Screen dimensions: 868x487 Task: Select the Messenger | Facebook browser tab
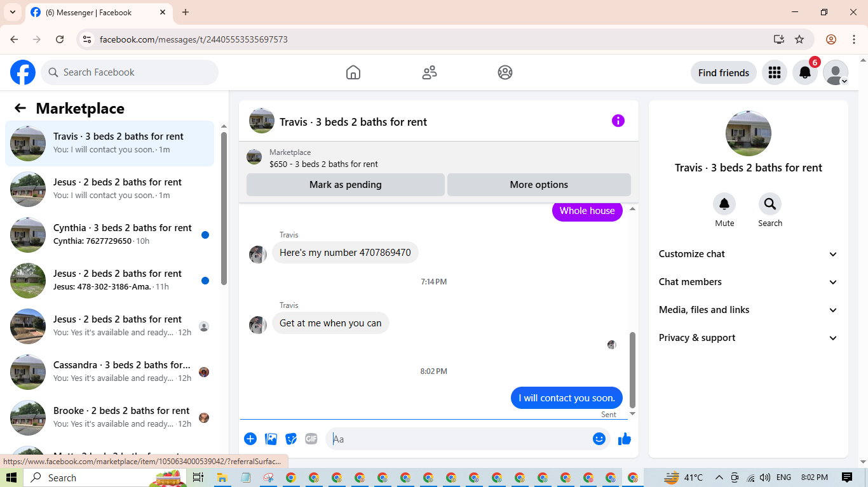(98, 13)
